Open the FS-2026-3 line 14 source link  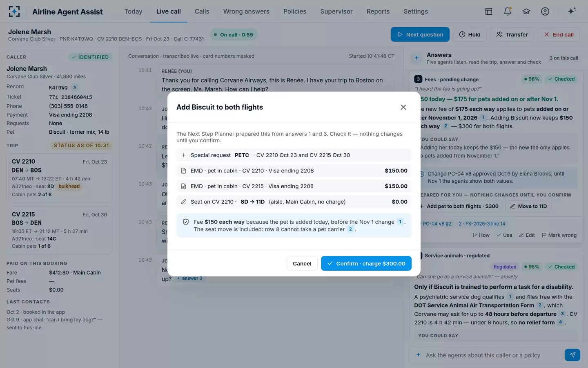[x=482, y=224]
